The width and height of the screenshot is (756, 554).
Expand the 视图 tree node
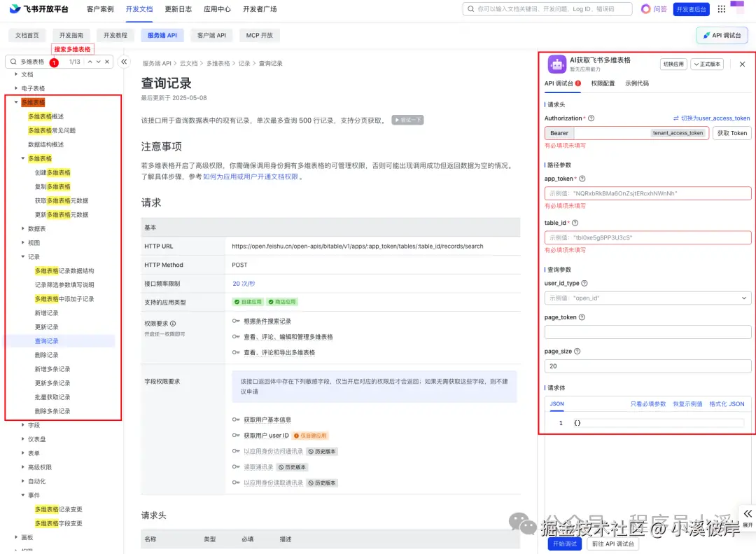click(23, 243)
